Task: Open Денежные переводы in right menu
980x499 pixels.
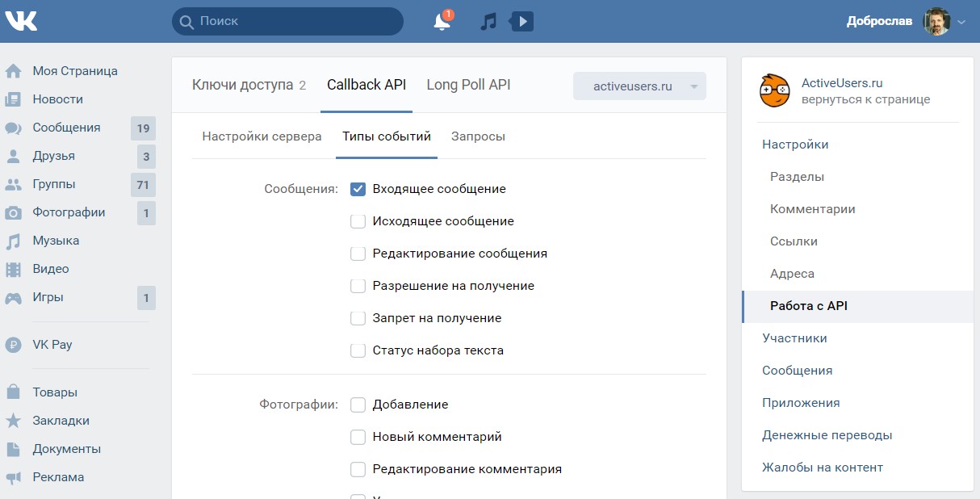Action: 827,435
